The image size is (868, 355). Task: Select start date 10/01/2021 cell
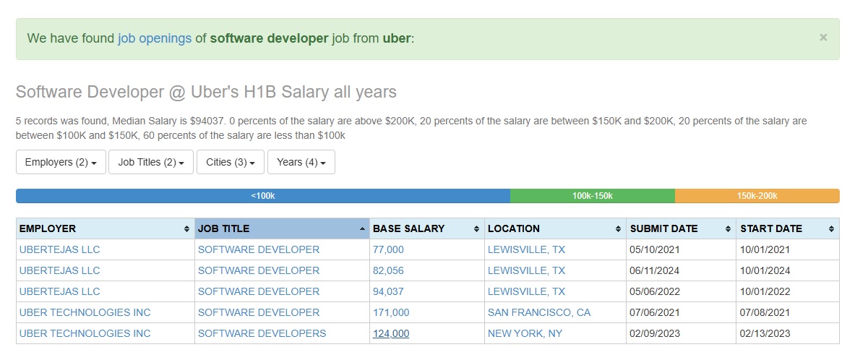788,249
